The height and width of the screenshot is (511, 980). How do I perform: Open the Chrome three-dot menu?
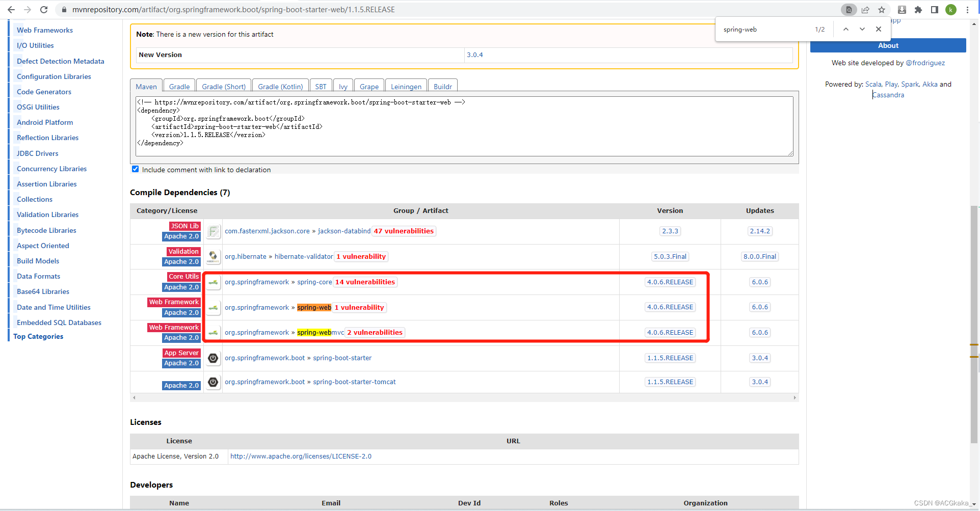tap(968, 10)
